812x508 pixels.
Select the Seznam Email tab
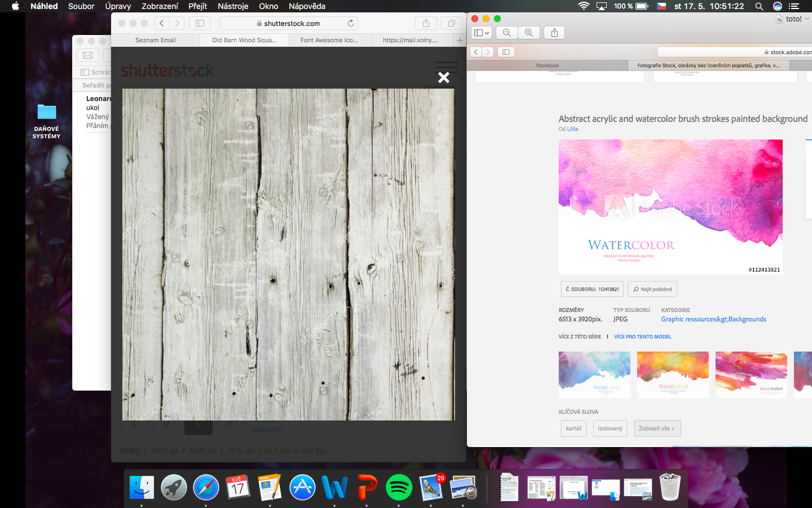point(156,40)
